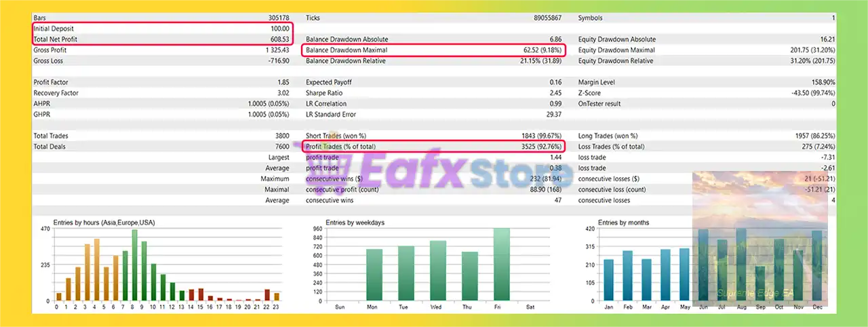Select the Initial Deposit value 100.00
Image resolution: width=868 pixels, height=327 pixels.
tap(280, 28)
